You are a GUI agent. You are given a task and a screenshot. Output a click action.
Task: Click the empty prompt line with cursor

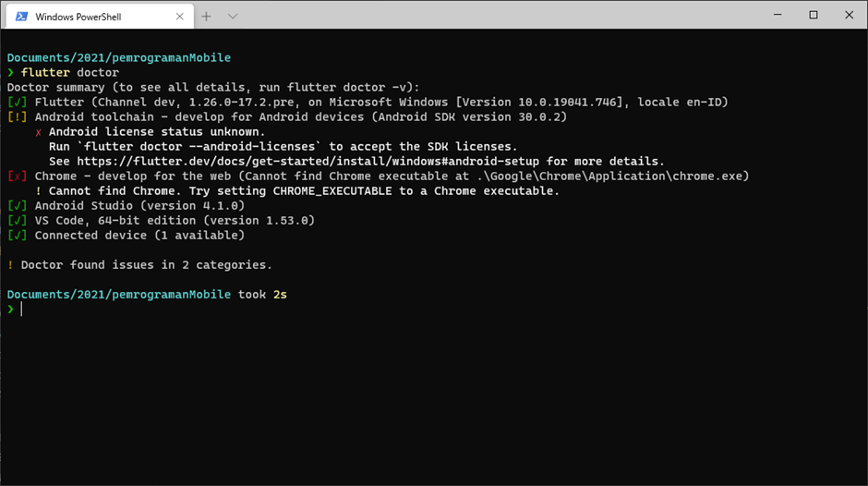click(434, 310)
